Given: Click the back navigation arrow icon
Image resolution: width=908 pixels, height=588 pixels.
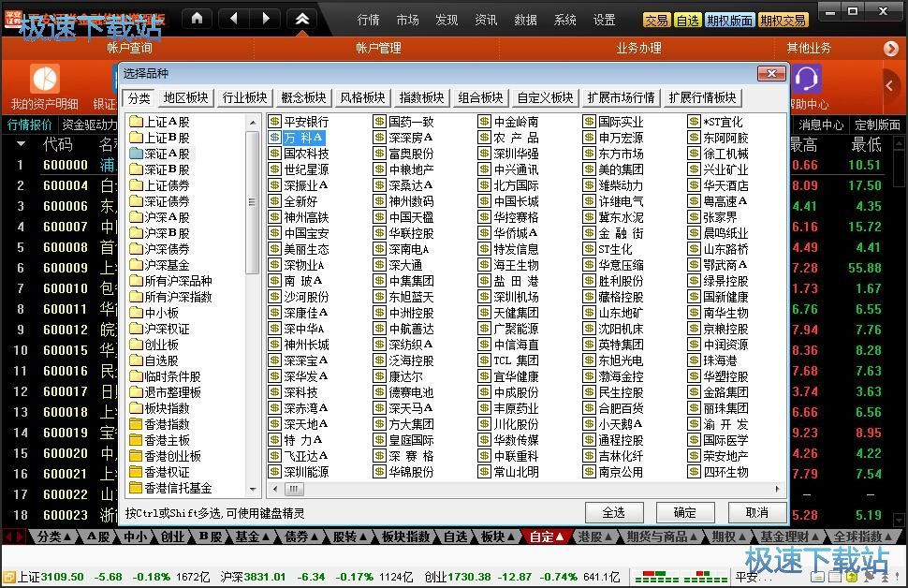Looking at the screenshot, I should tap(234, 18).
